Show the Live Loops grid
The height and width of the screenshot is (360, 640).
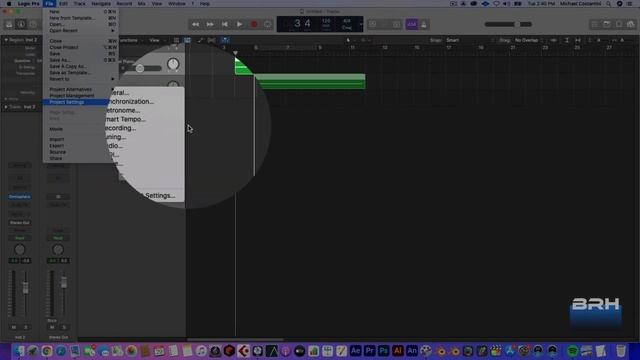[176, 40]
